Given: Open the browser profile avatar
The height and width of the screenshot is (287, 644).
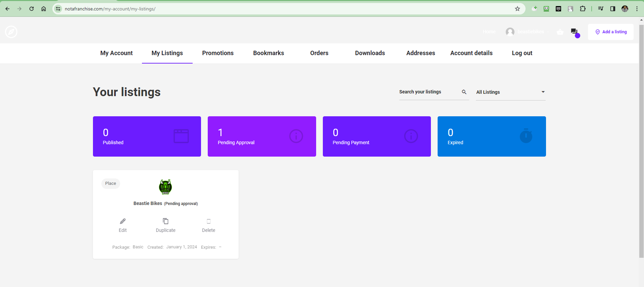Looking at the screenshot, I should (x=625, y=9).
